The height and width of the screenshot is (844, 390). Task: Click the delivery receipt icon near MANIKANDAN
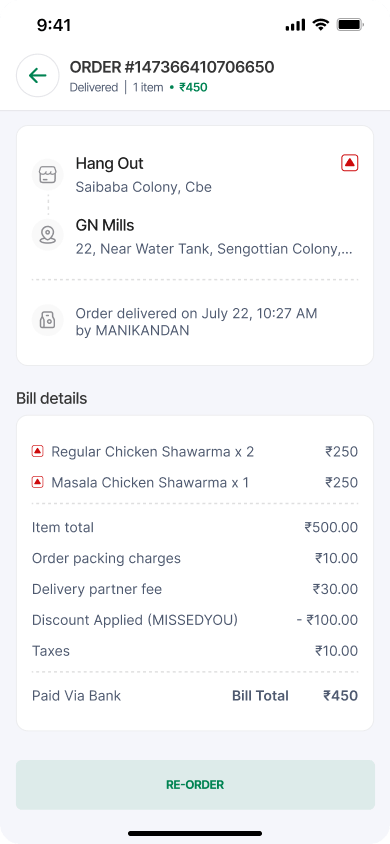coord(48,320)
